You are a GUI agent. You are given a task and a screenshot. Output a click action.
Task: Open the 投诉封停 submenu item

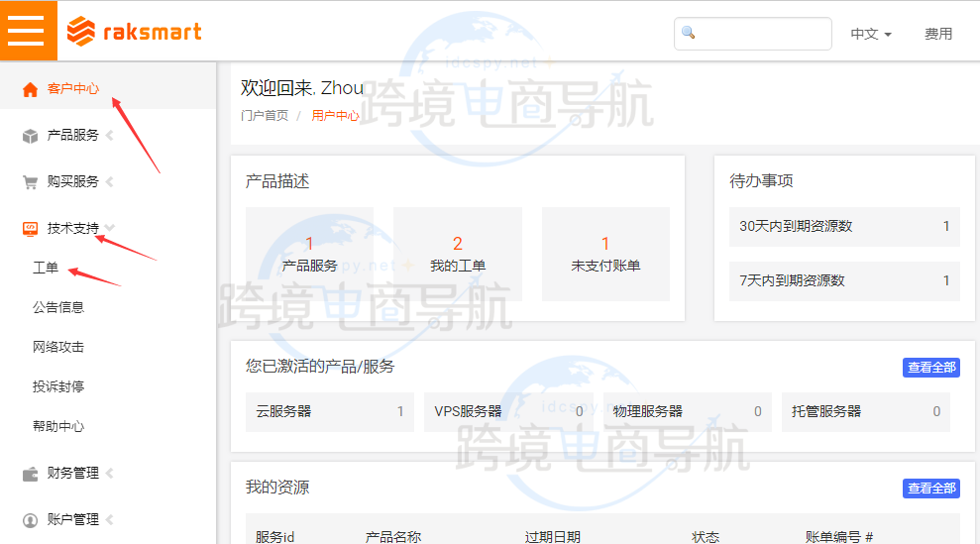point(58,386)
